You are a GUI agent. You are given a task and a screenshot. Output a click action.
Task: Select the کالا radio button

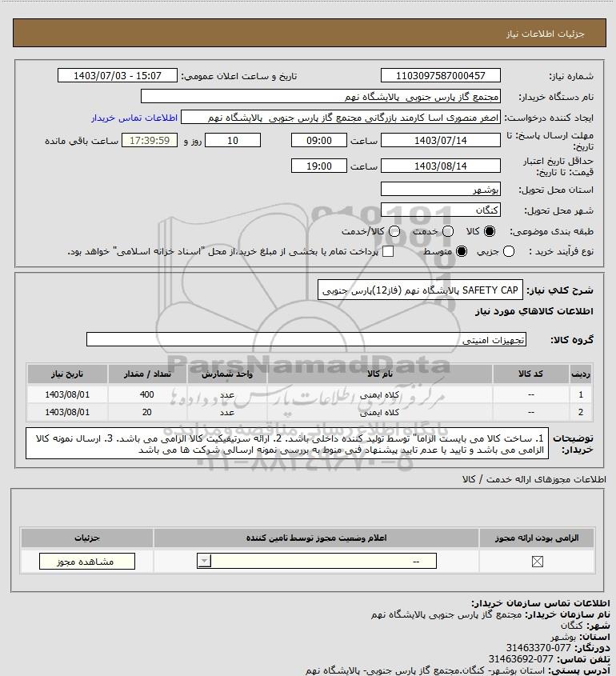490,231
